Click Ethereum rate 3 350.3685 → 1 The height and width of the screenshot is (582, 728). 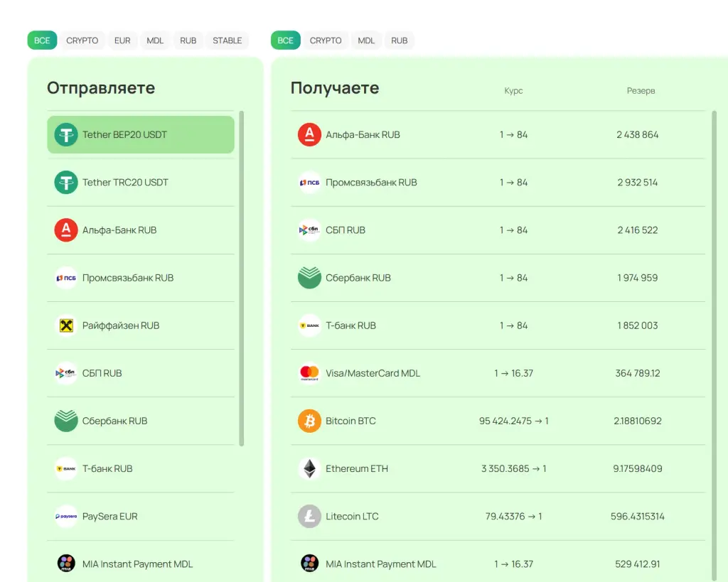point(513,469)
